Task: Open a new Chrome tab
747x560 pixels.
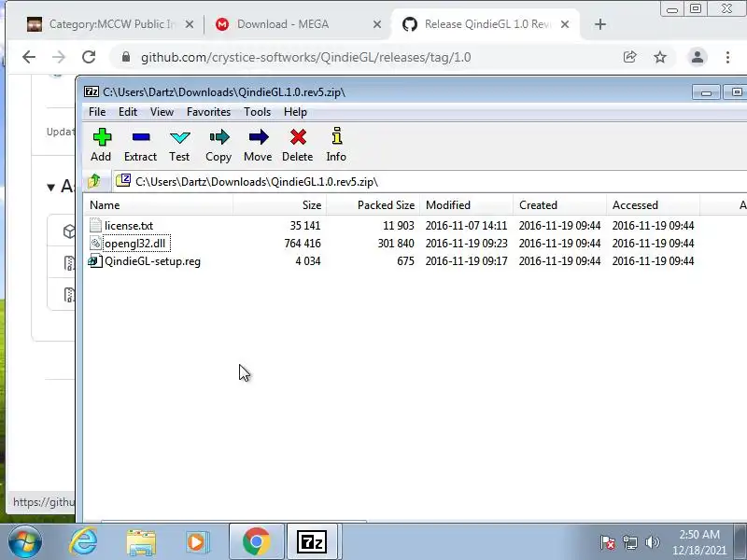Action: [x=600, y=24]
